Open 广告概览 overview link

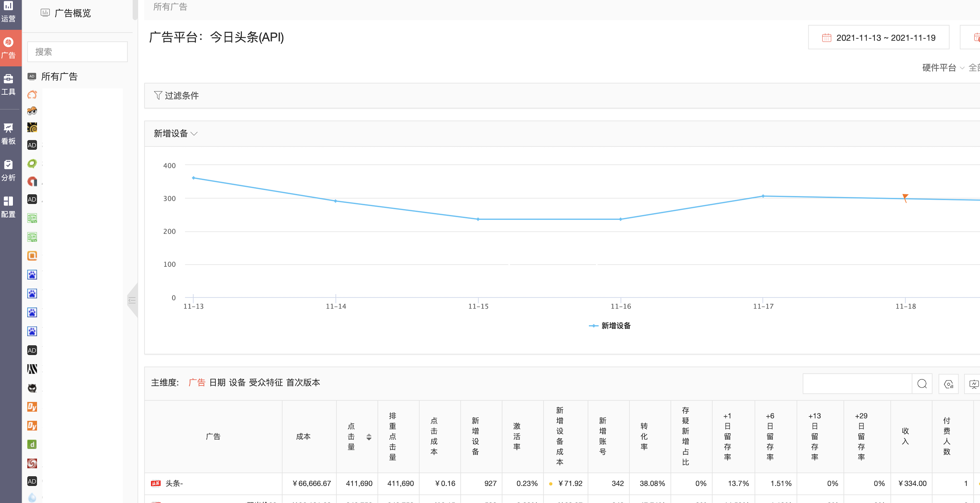[72, 13]
